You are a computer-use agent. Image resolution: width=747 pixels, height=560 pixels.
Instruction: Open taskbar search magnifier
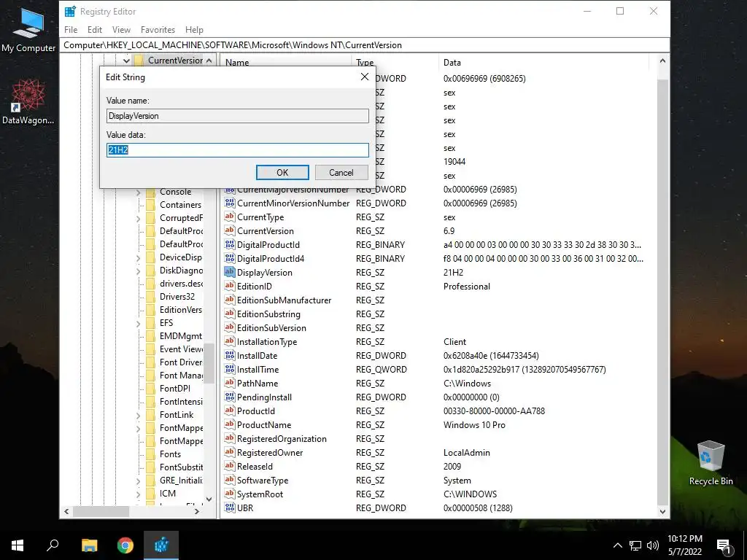click(x=53, y=545)
